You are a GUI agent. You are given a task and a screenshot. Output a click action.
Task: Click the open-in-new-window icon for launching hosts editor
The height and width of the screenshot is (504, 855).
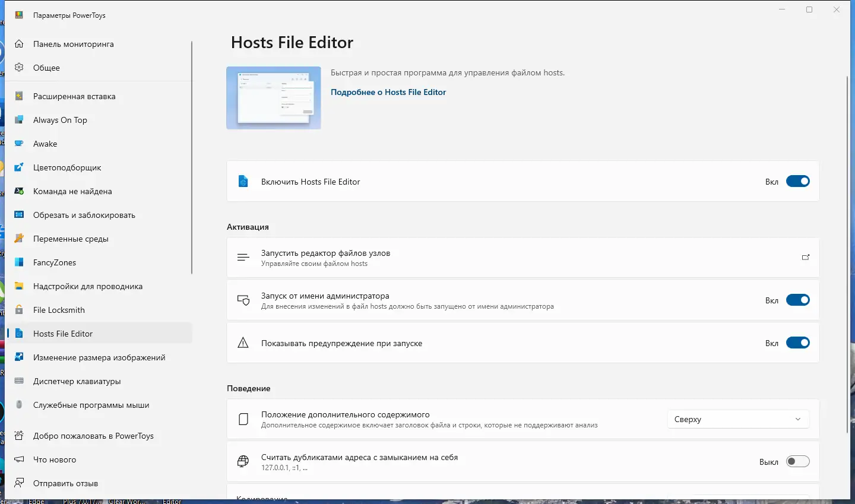pyautogui.click(x=806, y=258)
